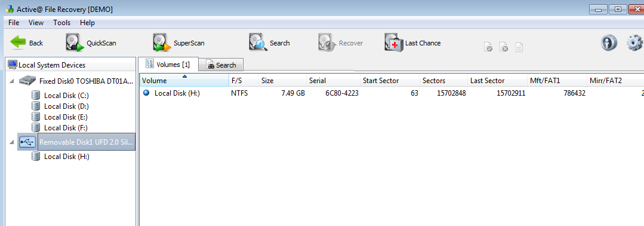The image size is (644, 226).
Task: Click the document checkmark toolbar icon
Action: [488, 47]
